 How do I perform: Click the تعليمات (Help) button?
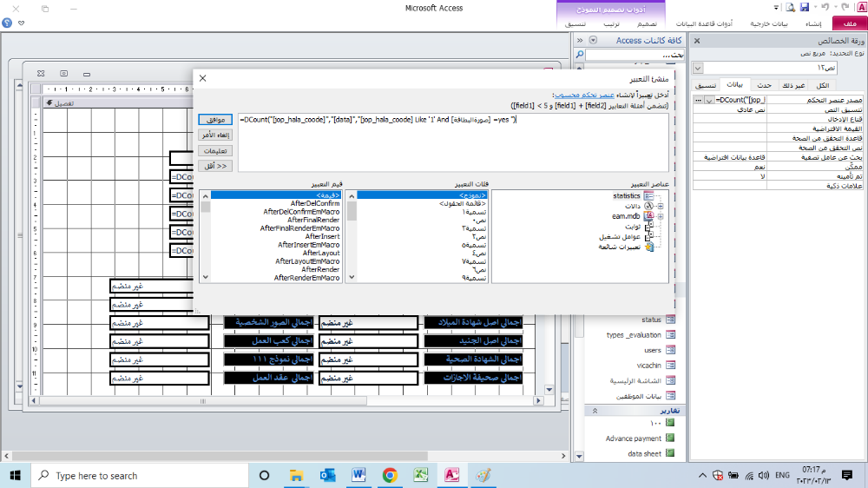click(215, 151)
